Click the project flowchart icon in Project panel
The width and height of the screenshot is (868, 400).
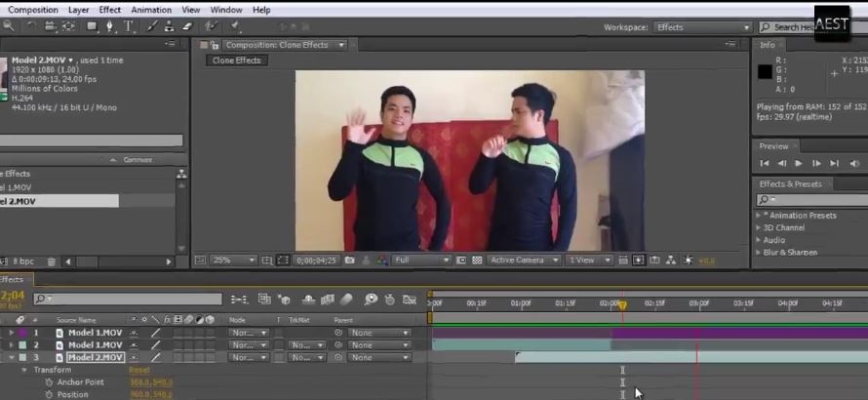[x=181, y=174]
